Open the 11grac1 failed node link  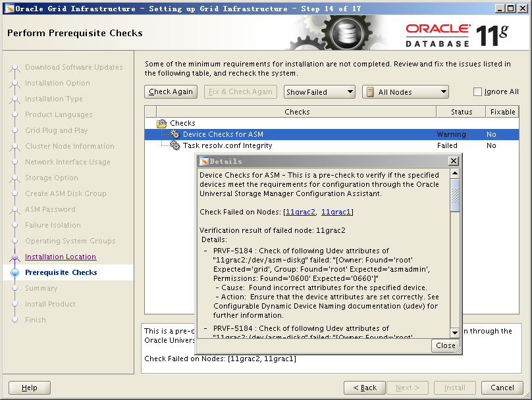pyautogui.click(x=336, y=212)
